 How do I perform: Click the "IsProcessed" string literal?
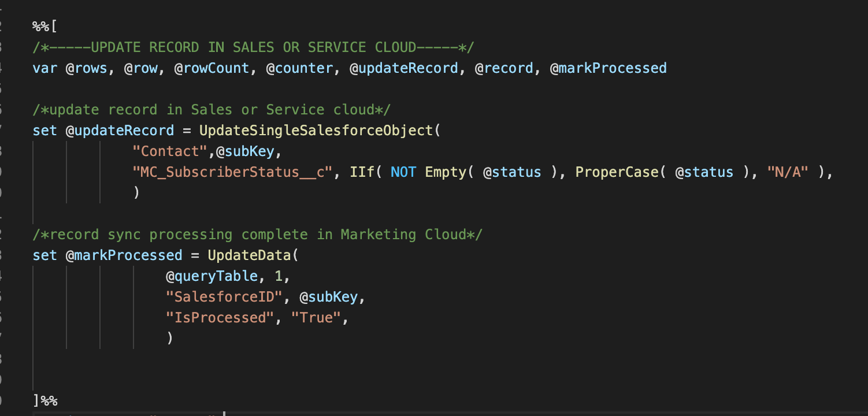tap(220, 318)
